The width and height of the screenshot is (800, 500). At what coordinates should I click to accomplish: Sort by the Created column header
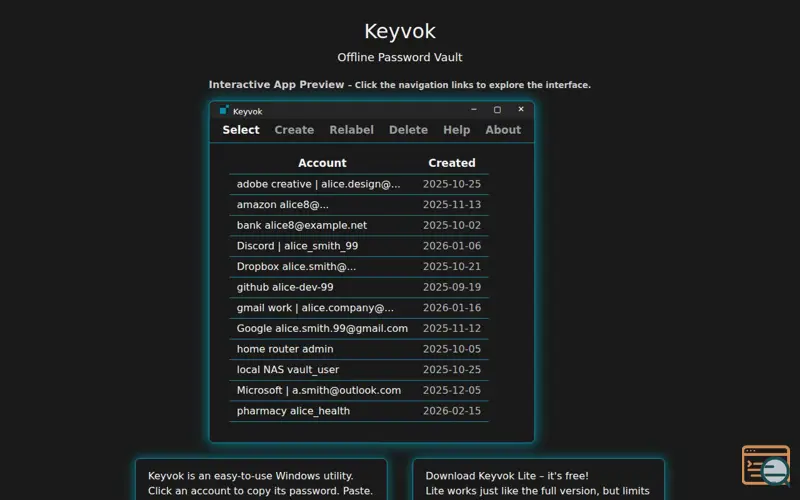tap(452, 163)
